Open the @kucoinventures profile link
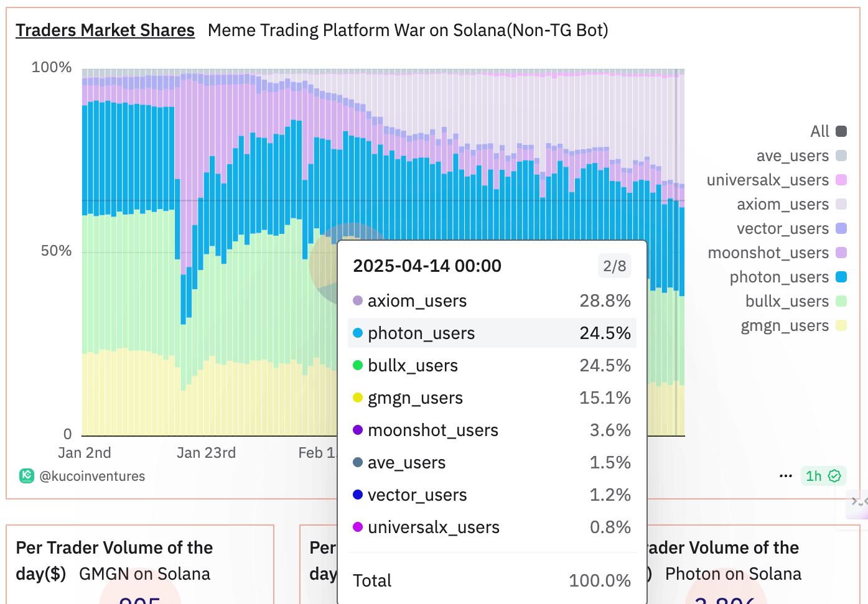This screenshot has width=868, height=604. coord(92,476)
